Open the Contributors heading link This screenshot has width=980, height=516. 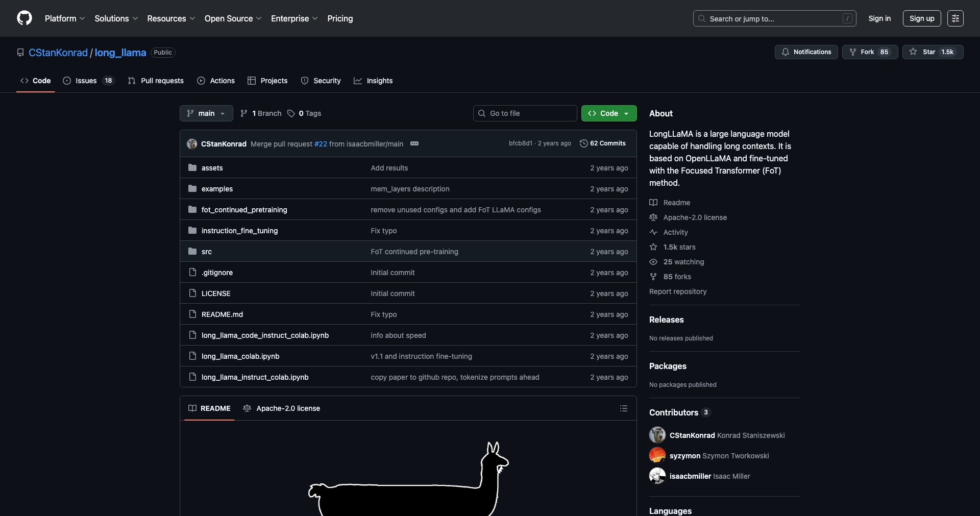pos(680,412)
